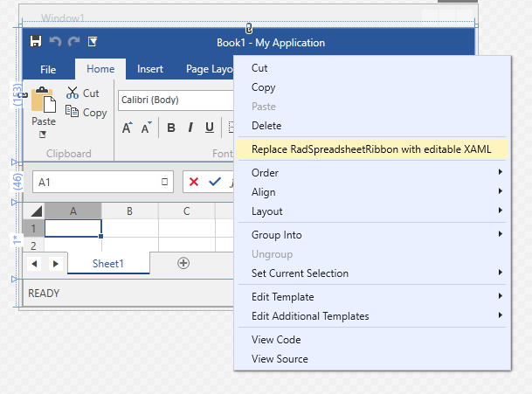Open the File ribbon tab
This screenshot has height=394, width=532.
click(48, 69)
